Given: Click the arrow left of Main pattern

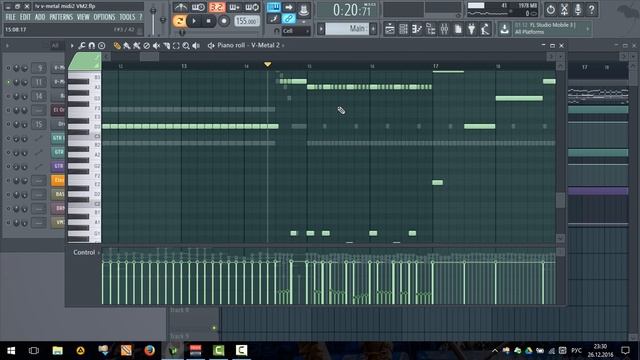Looking at the screenshot, I should 321,29.
